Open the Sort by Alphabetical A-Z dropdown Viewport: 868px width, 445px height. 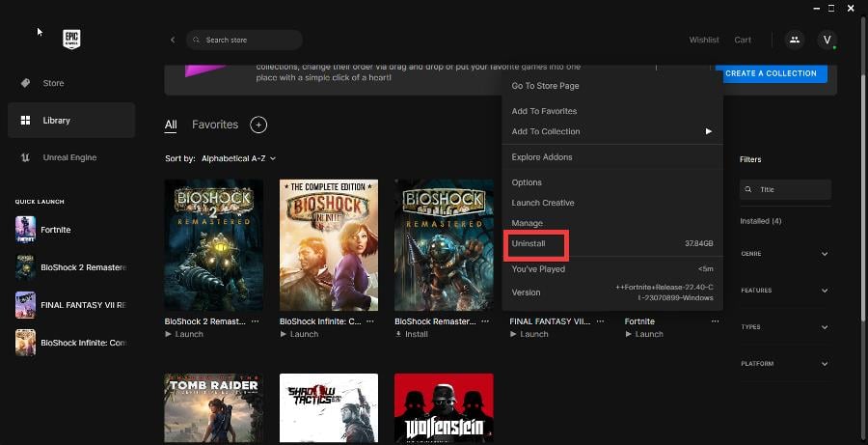[x=238, y=158]
